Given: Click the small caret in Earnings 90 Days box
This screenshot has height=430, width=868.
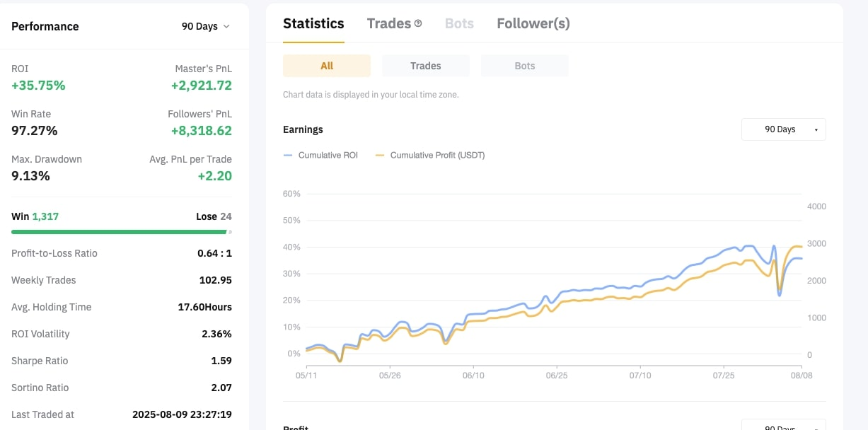Looking at the screenshot, I should [816, 130].
